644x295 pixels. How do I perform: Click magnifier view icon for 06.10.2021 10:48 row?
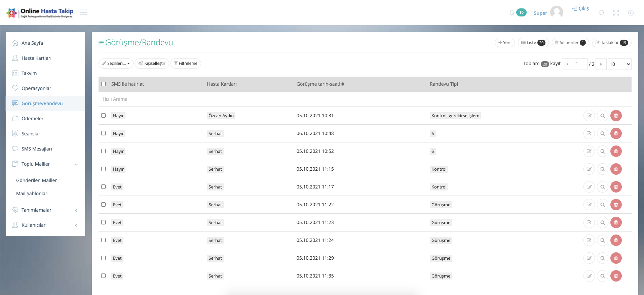pos(602,133)
